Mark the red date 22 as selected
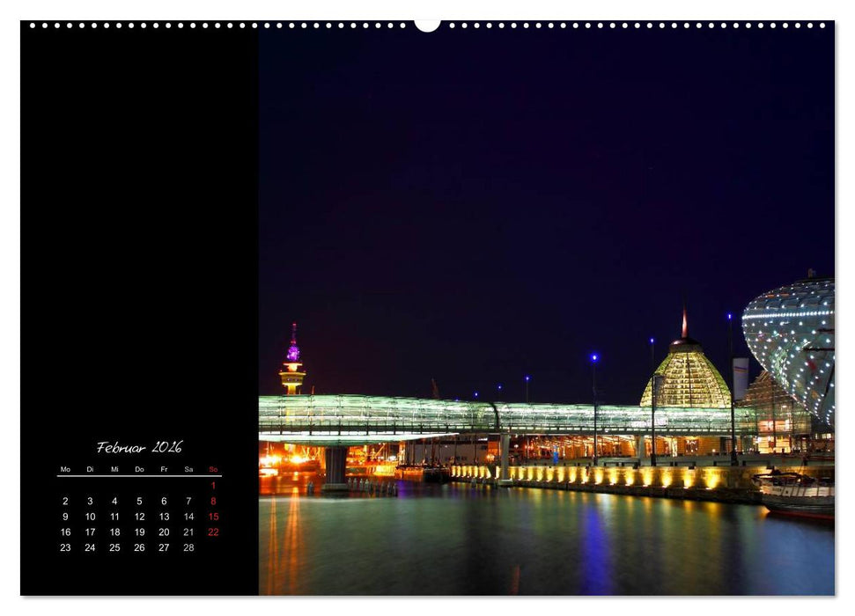 click(214, 532)
